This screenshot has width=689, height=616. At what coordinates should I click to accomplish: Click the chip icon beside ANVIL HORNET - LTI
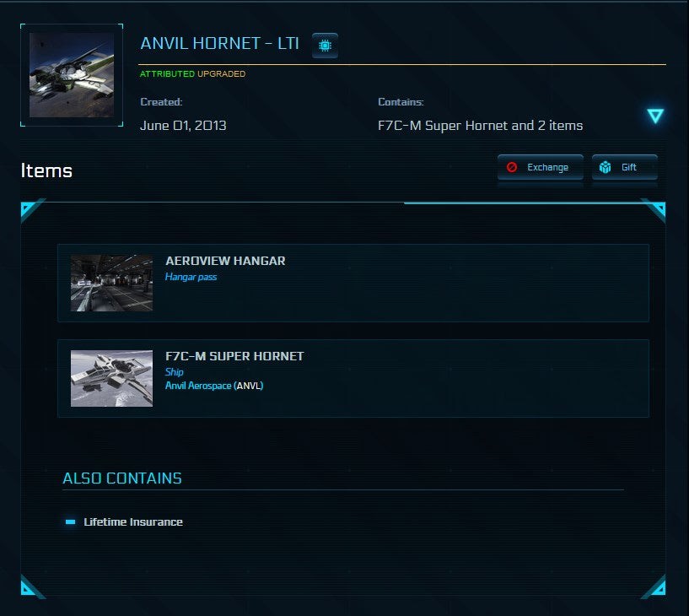(325, 46)
